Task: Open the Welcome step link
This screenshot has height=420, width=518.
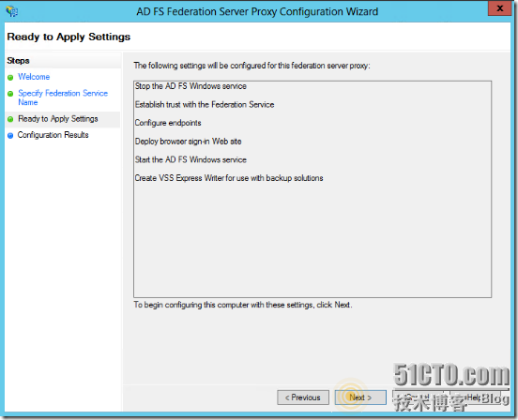Action: point(34,77)
